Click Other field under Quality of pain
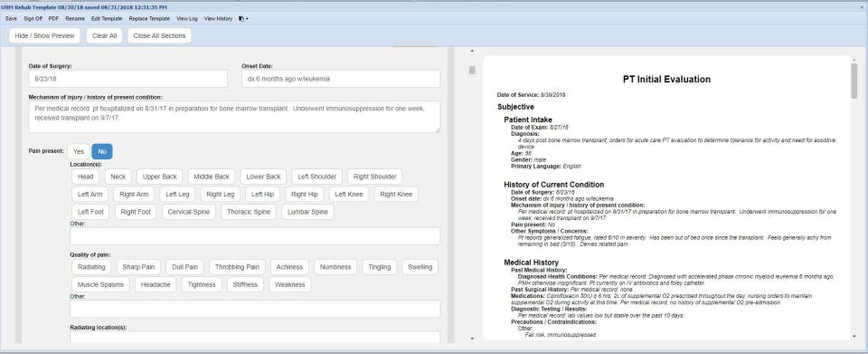Image resolution: width=868 pixels, height=354 pixels. 255,309
